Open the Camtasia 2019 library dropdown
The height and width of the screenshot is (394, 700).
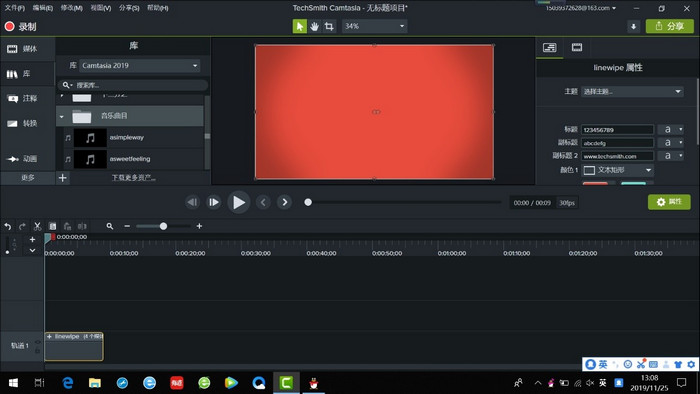(140, 66)
